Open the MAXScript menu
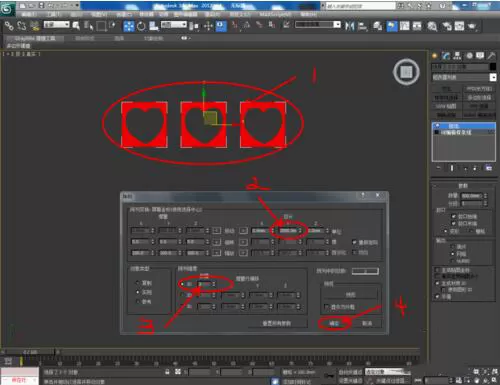 275,14
